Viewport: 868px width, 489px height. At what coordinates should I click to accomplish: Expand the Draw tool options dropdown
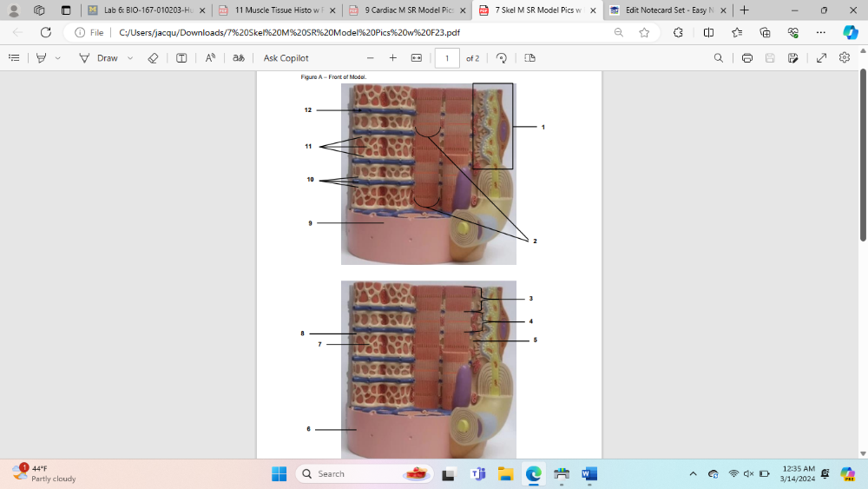click(130, 58)
